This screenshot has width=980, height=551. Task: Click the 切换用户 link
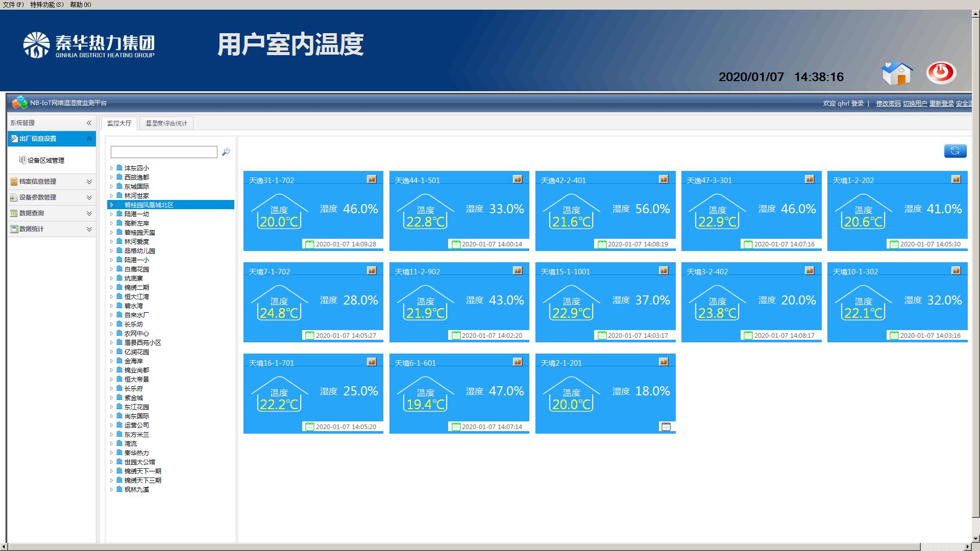click(x=915, y=104)
